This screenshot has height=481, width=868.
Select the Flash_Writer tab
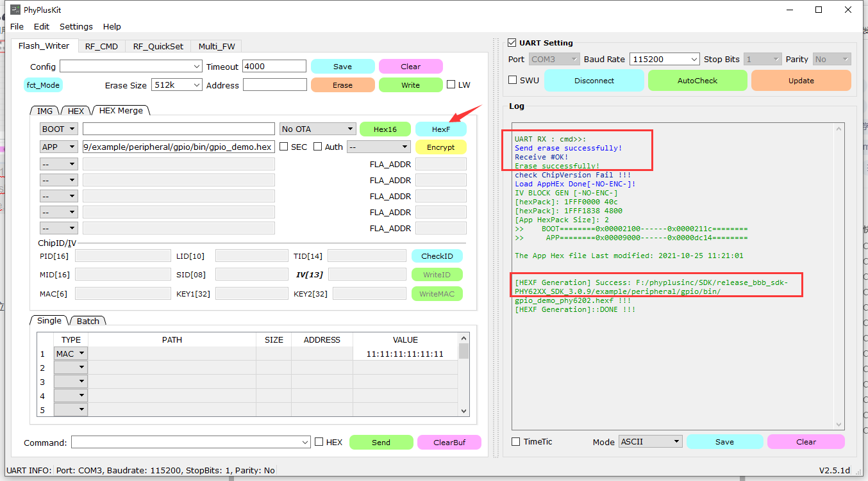44,45
